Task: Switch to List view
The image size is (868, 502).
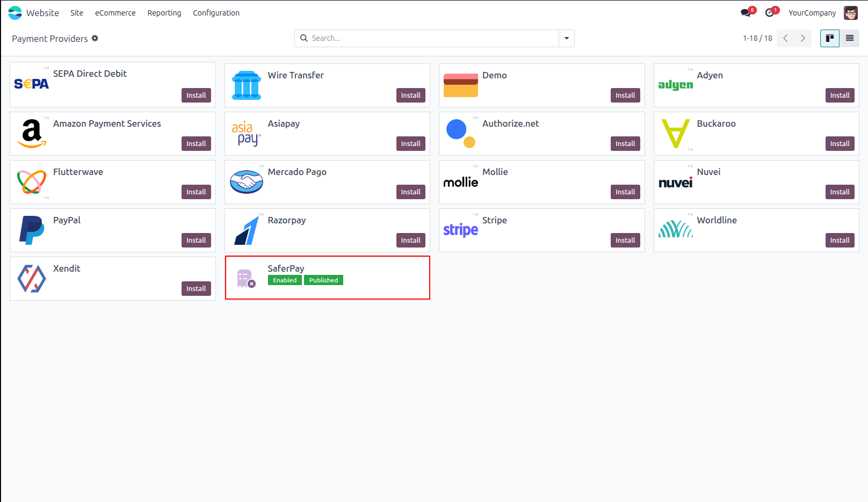Action: point(850,38)
